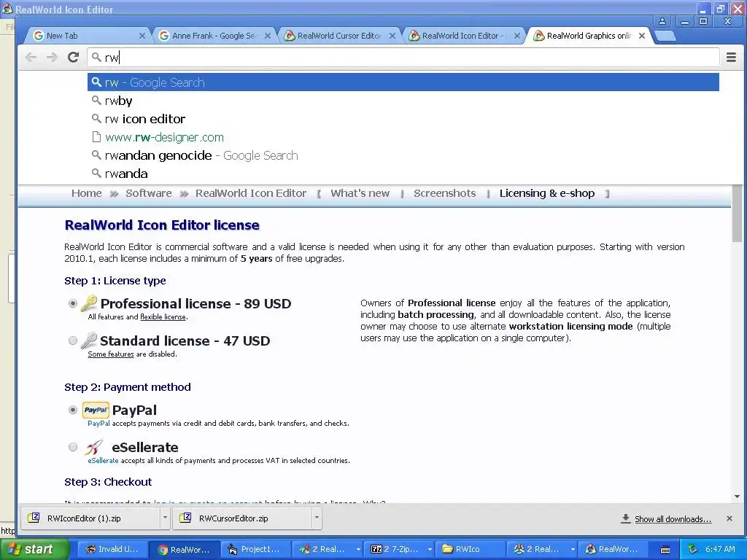
Task: Click the page vertical scrollbar thumb
Action: click(x=737, y=214)
